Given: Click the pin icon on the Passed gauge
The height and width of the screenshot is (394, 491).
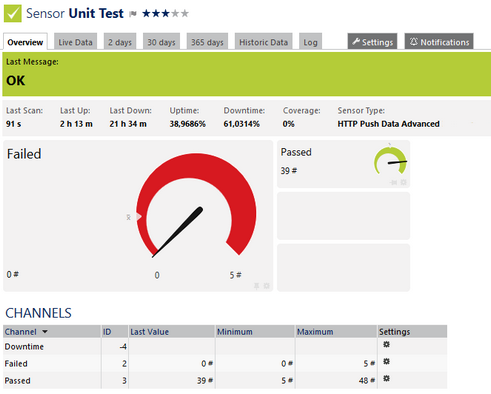Looking at the screenshot, I should tap(394, 182).
